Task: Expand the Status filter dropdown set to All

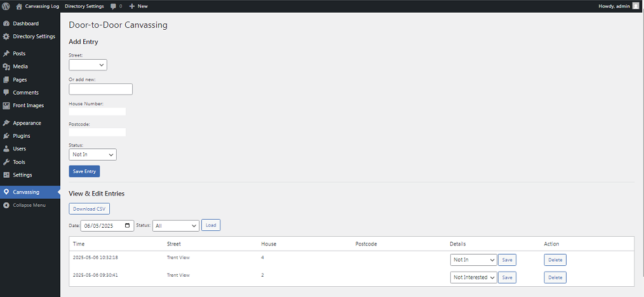Action: click(x=176, y=225)
